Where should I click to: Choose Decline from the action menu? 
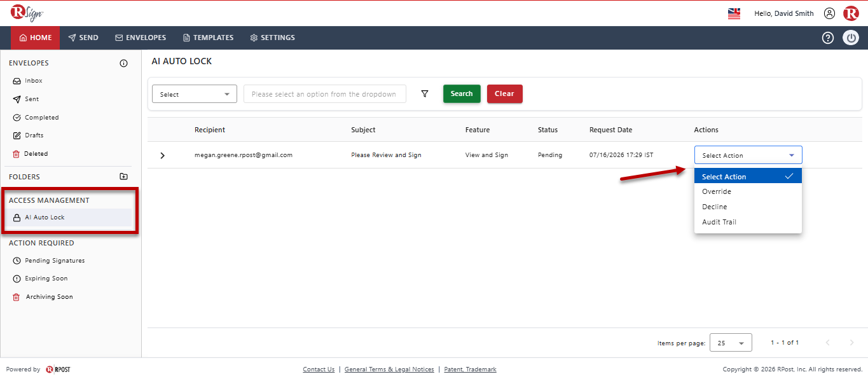point(748,207)
